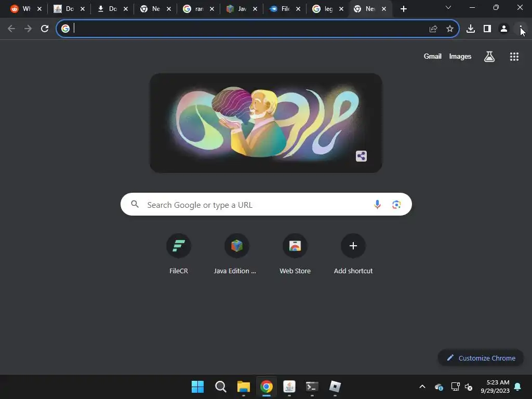Open the Web Store shortcut

coord(295,255)
